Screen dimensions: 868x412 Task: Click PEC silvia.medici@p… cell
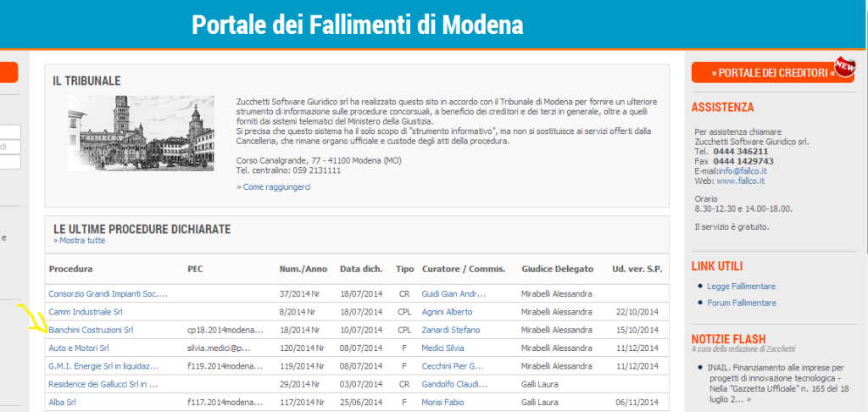coord(220,348)
